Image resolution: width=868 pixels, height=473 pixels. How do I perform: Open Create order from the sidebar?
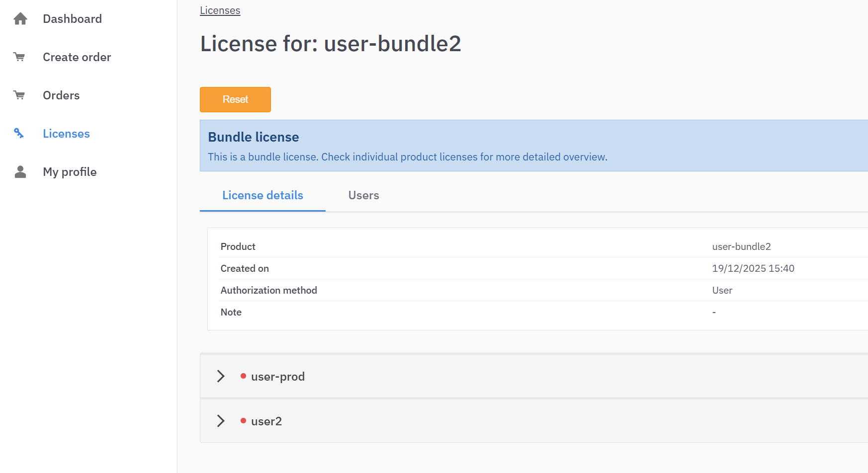(x=77, y=57)
